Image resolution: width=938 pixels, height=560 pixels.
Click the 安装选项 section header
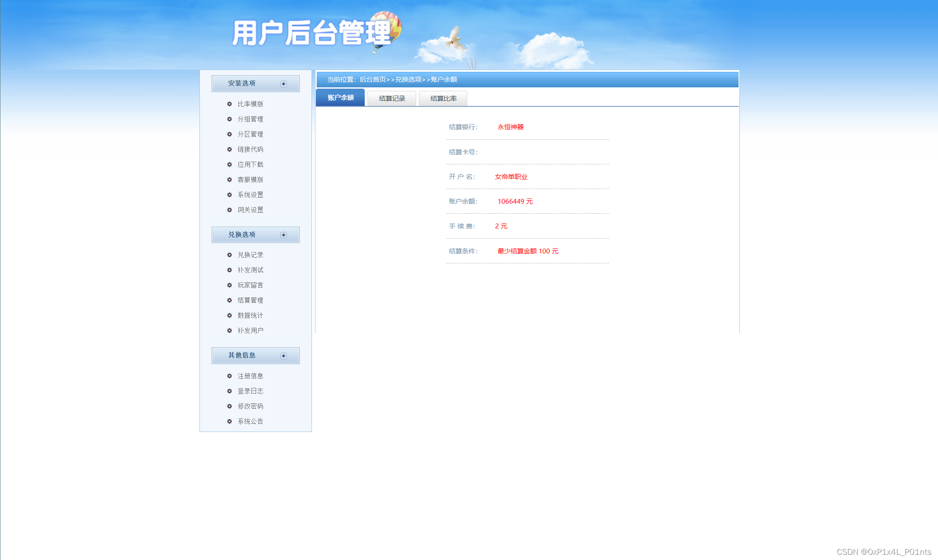pyautogui.click(x=255, y=83)
